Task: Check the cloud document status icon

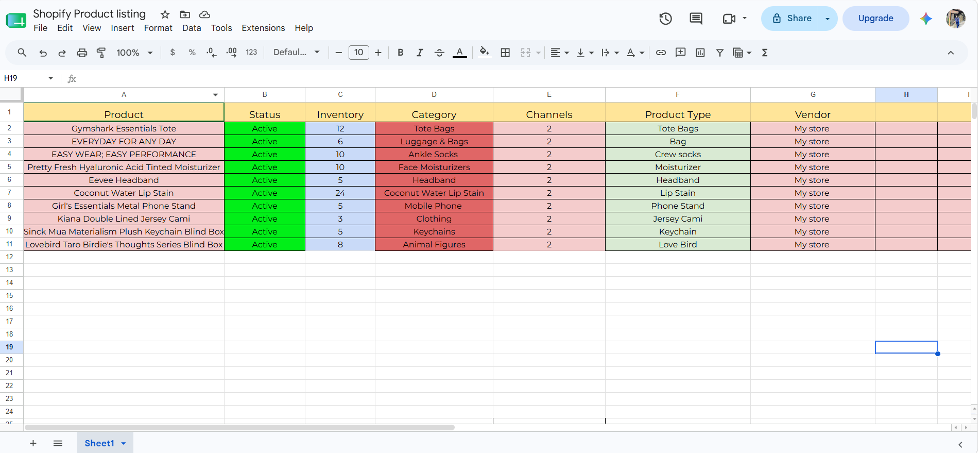Action: click(204, 14)
